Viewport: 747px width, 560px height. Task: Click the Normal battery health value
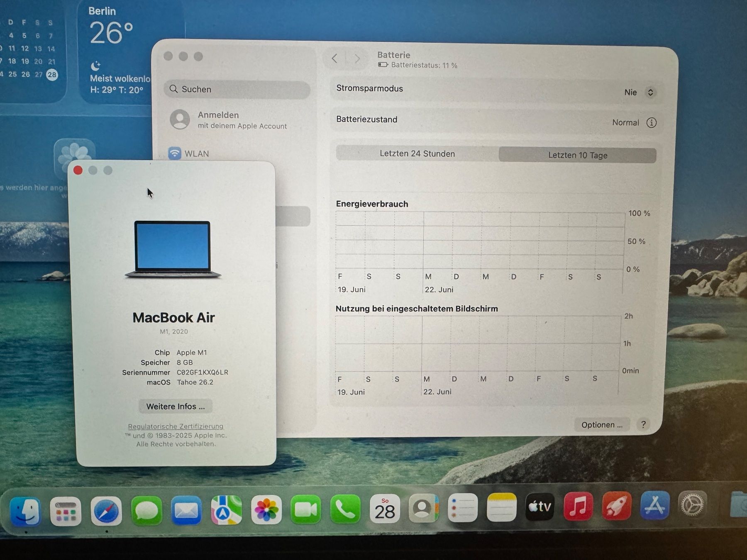click(x=625, y=122)
